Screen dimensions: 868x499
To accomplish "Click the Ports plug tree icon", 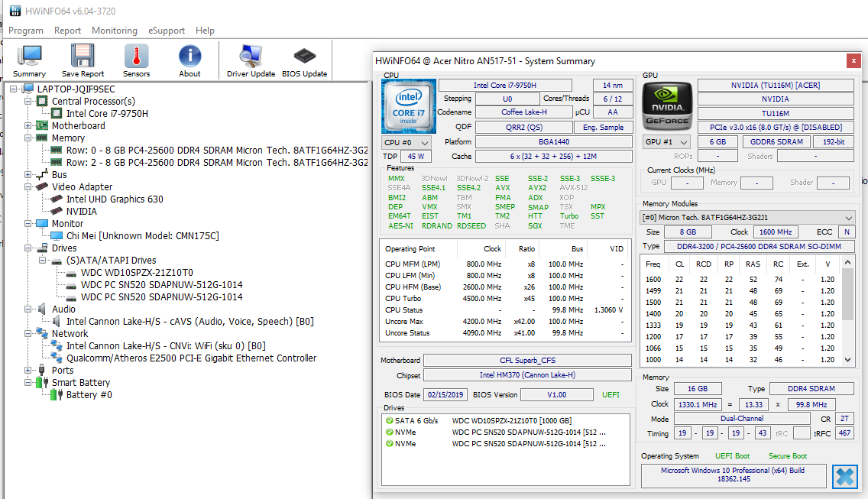I will 42,370.
